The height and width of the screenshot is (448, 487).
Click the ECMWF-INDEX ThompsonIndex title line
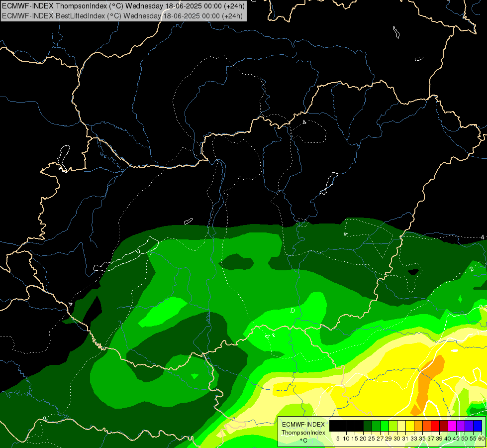coord(123,6)
